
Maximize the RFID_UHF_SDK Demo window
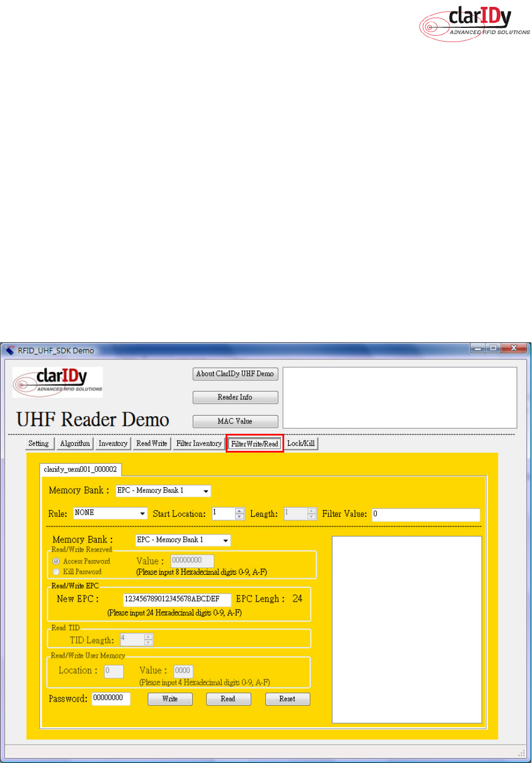click(x=493, y=347)
